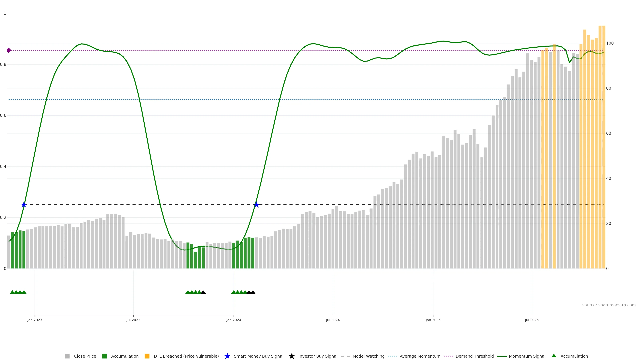Click the green Accumulation triangle legend icon
Image resolution: width=644 pixels, height=362 pixels.
pyautogui.click(x=554, y=356)
